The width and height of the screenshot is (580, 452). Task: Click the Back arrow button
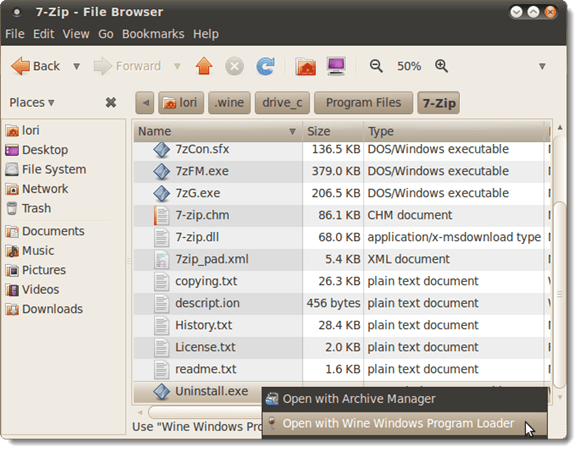36,66
